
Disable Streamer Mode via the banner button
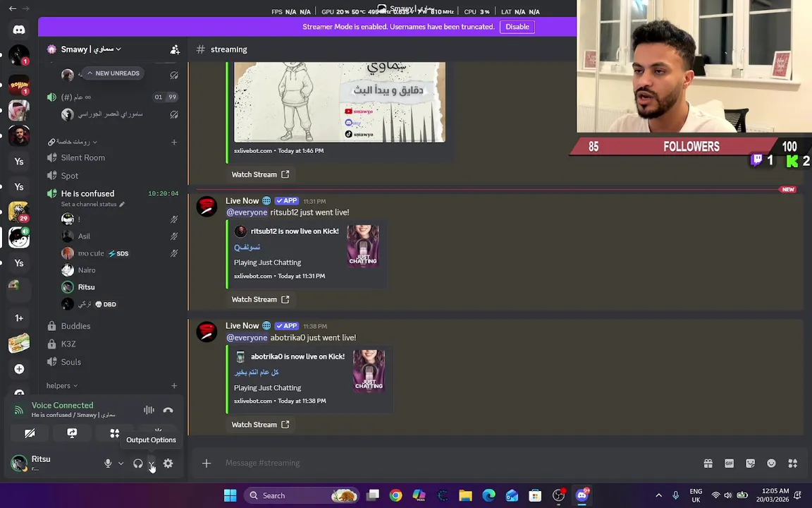(517, 26)
